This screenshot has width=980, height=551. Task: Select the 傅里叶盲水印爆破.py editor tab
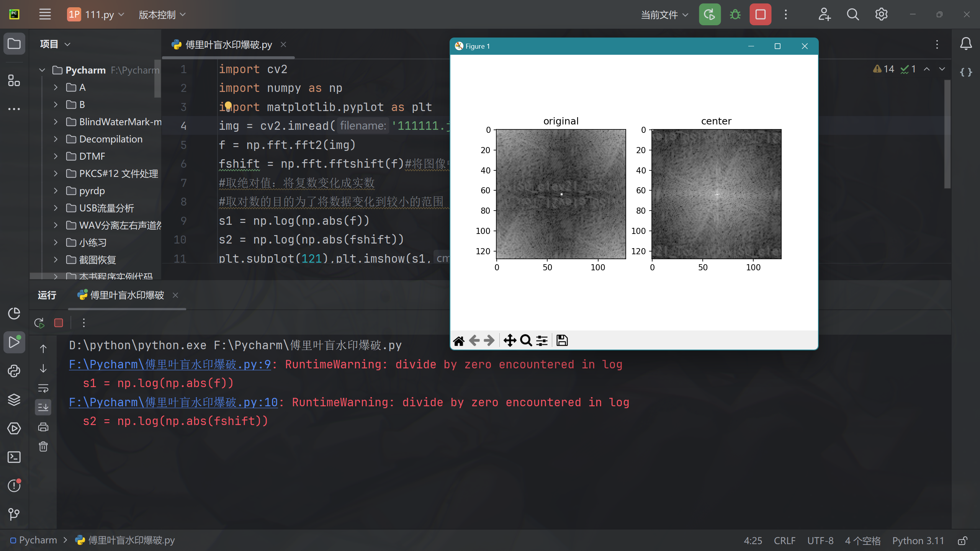(x=229, y=45)
